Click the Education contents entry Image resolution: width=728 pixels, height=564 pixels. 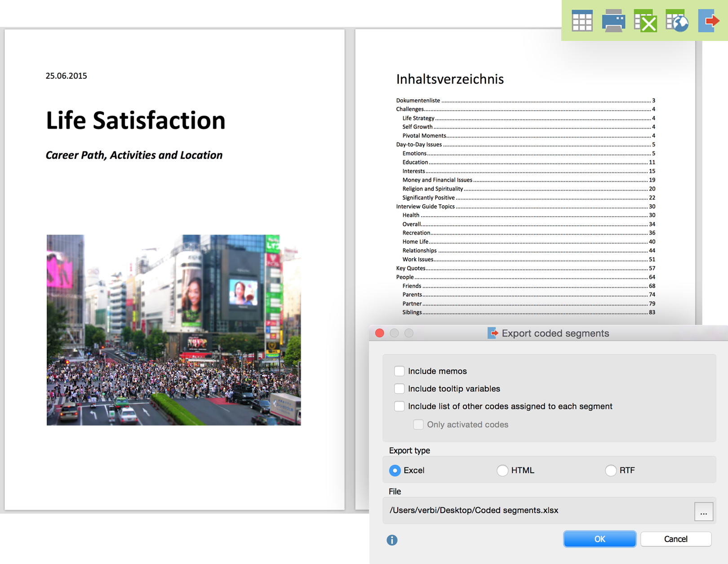coord(528,162)
